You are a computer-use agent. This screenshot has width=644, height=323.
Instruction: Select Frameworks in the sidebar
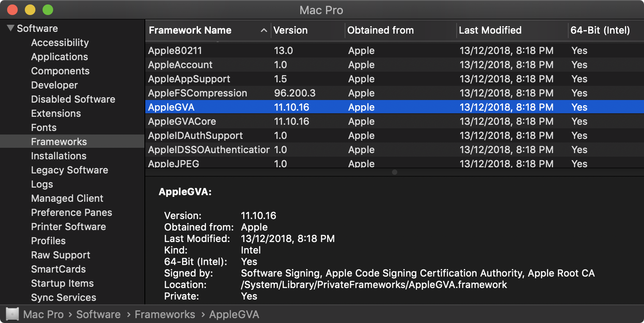[x=72, y=142]
